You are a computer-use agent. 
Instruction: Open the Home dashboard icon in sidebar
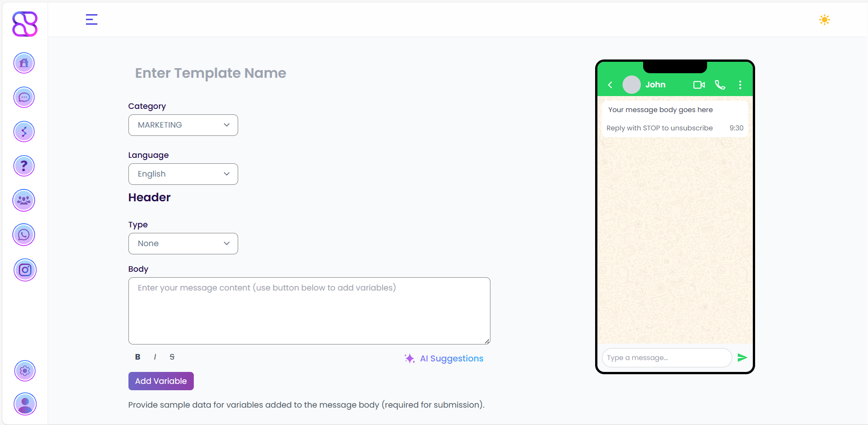click(24, 63)
